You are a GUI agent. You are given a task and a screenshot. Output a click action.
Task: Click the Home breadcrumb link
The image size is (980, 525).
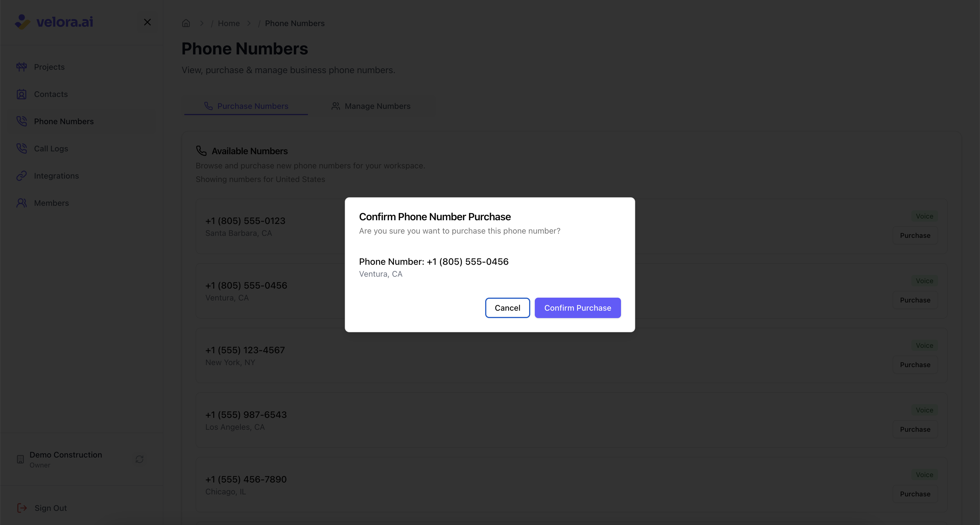(229, 23)
